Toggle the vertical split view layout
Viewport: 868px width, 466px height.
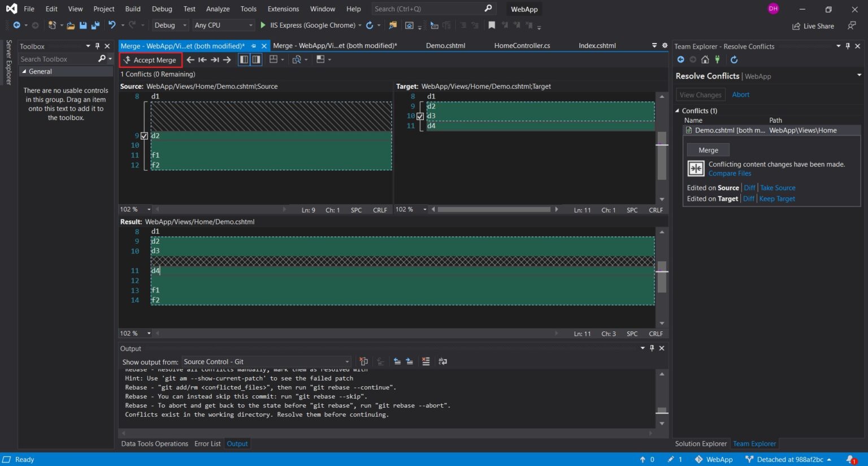tap(257, 59)
